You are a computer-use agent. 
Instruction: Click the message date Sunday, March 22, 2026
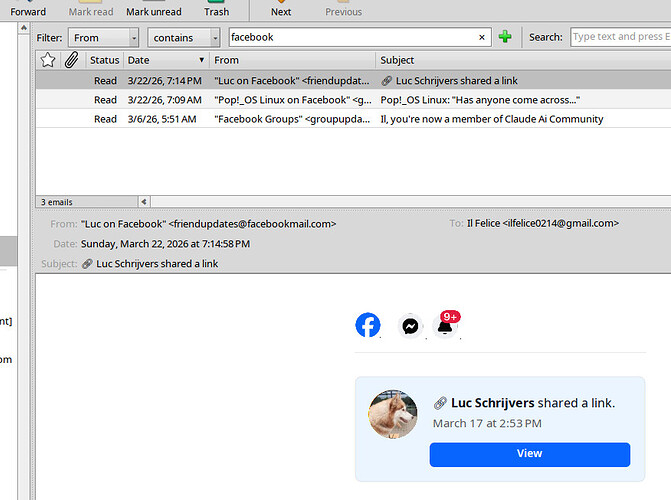tap(165, 244)
